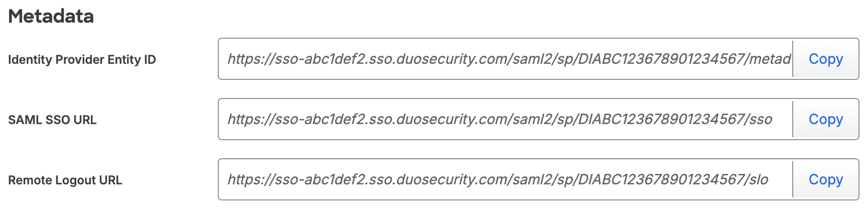
Task: Click the Identity Provider Entity ID label
Action: [x=82, y=60]
